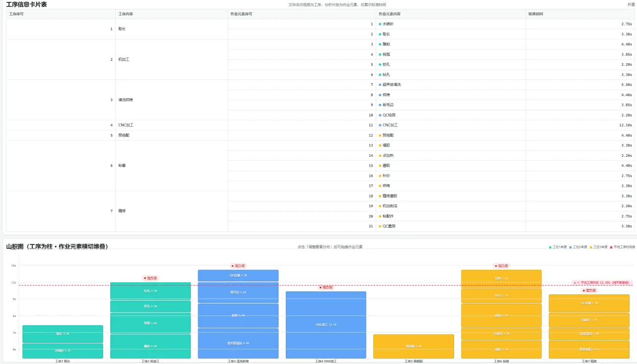Select the 超声波清洗 5.50 block in chart

(238, 343)
